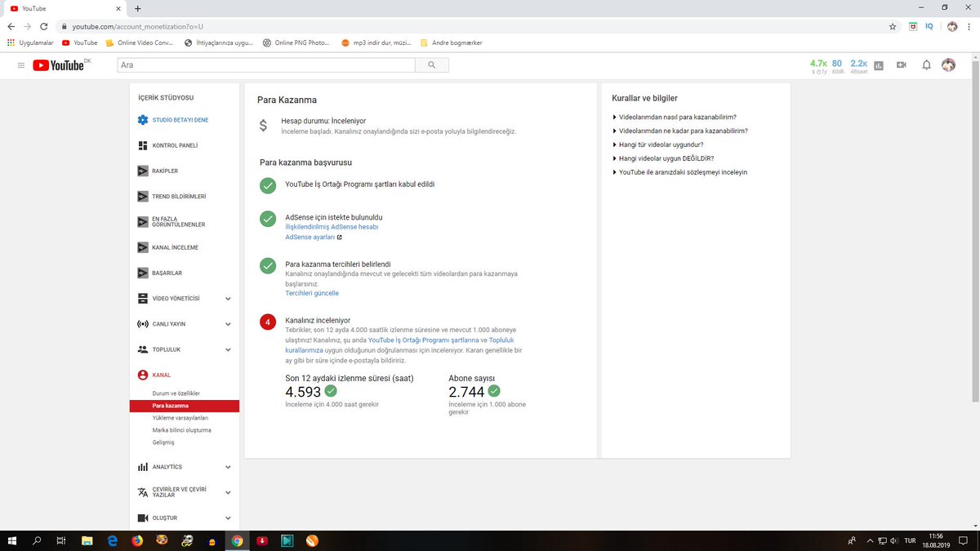Click Tercihleri güncelle link
The image size is (980, 551).
pos(312,293)
